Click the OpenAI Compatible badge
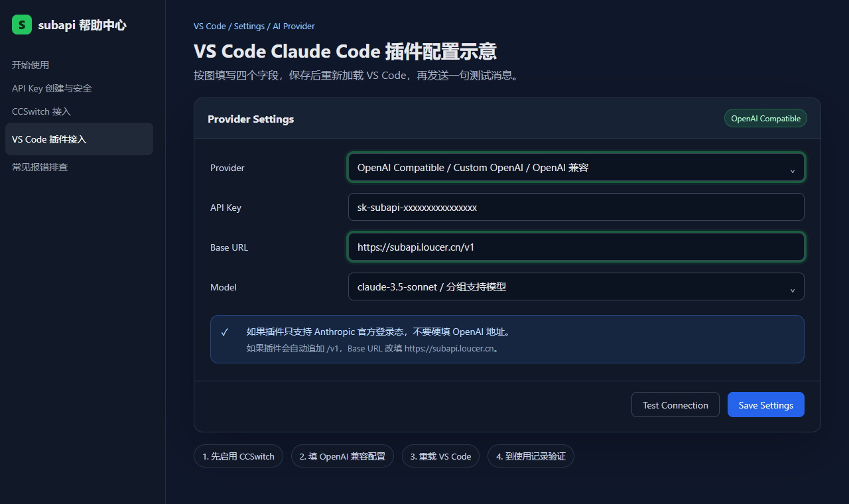 765,118
